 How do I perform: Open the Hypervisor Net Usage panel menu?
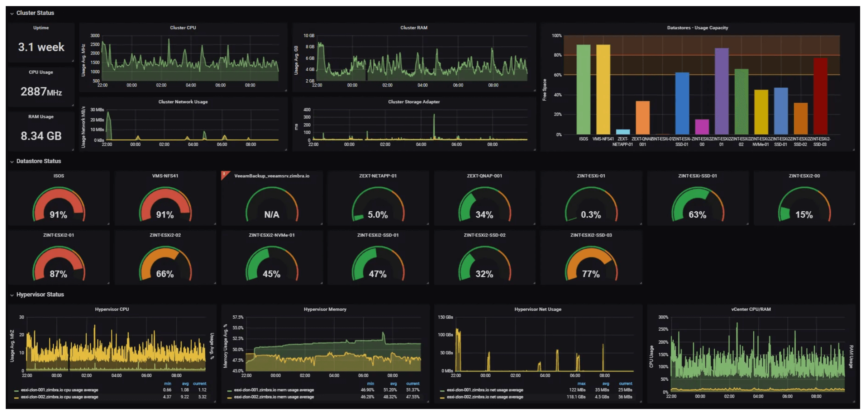coord(538,309)
